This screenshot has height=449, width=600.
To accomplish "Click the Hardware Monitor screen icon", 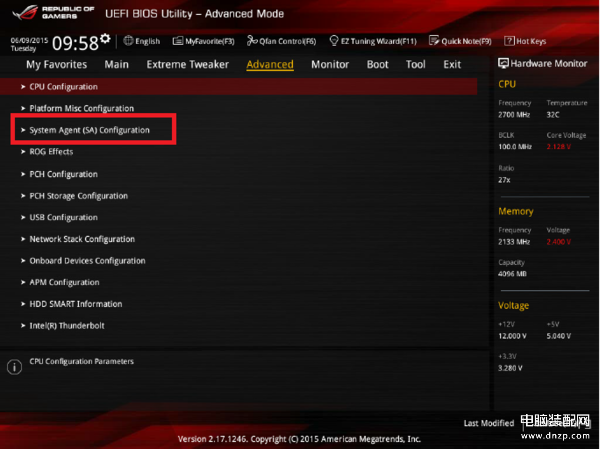I will tap(503, 64).
